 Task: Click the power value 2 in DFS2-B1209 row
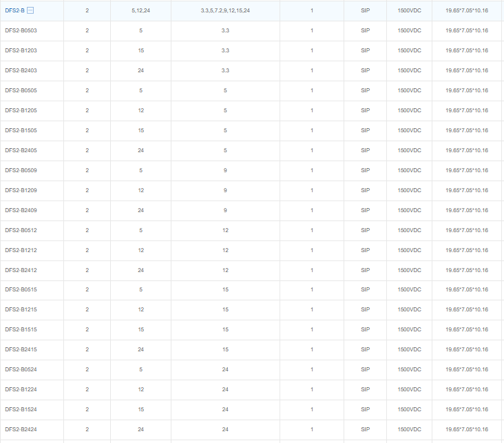click(x=87, y=190)
